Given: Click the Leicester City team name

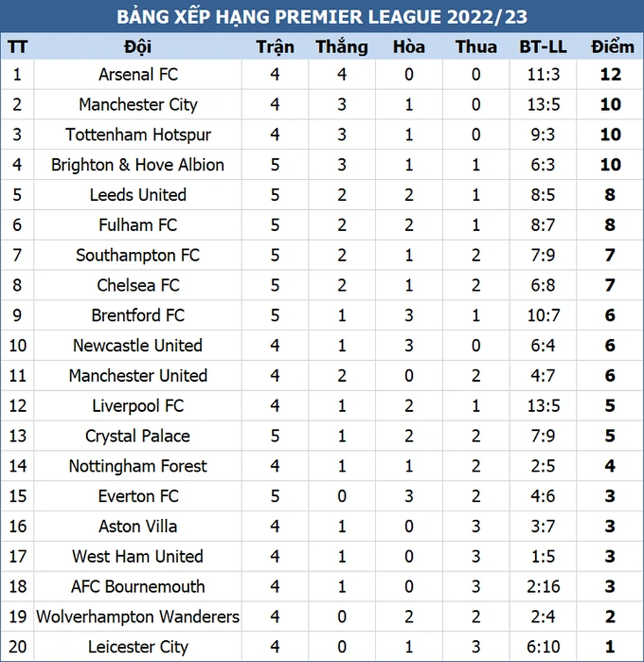Looking at the screenshot, I should tap(138, 647).
